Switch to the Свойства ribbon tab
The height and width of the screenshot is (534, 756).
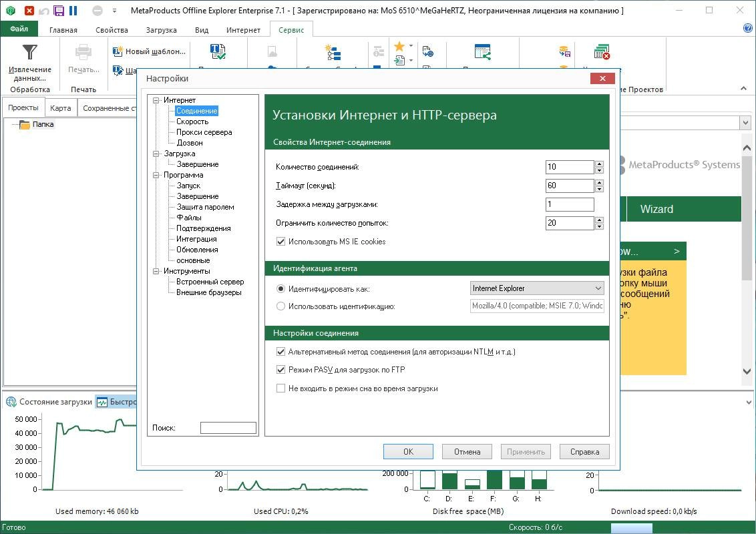pos(112,30)
